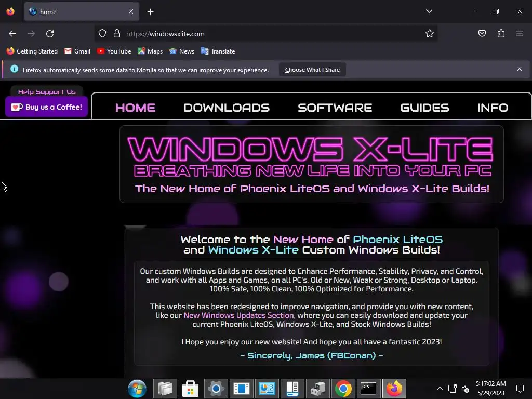Image resolution: width=532 pixels, height=399 pixels.
Task: Open Getting Started bookmark
Action: pos(32,51)
